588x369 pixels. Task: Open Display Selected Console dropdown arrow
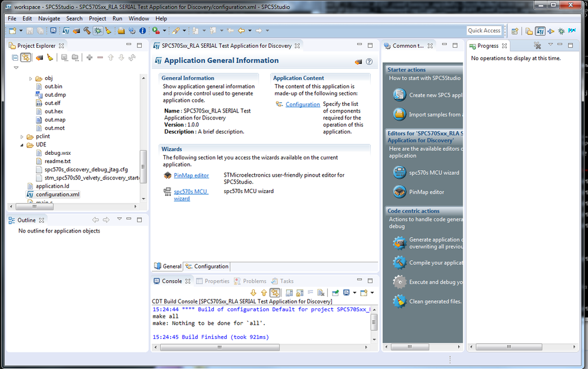click(354, 292)
